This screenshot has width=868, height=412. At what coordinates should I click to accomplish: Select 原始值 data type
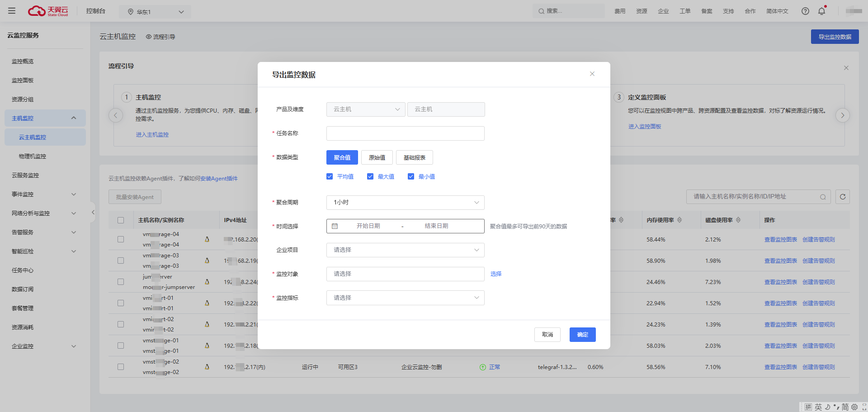pos(377,157)
